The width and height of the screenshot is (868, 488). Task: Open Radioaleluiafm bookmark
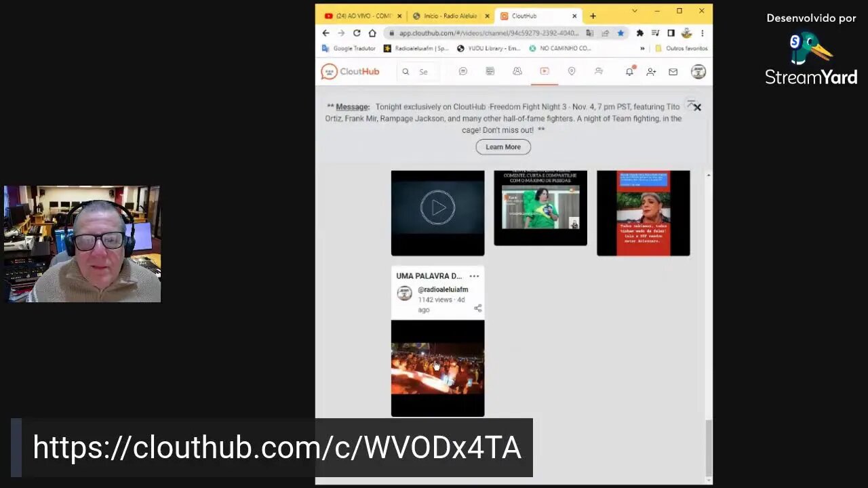point(416,48)
